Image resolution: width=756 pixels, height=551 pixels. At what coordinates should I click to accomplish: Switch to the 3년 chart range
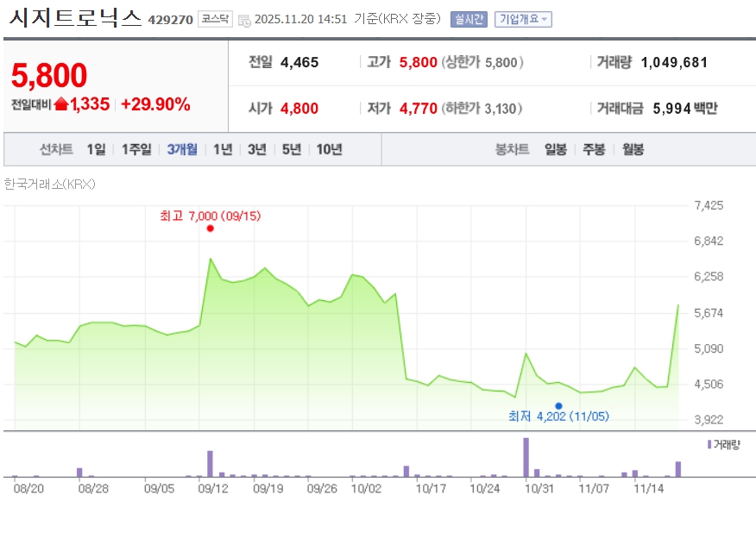(x=257, y=149)
